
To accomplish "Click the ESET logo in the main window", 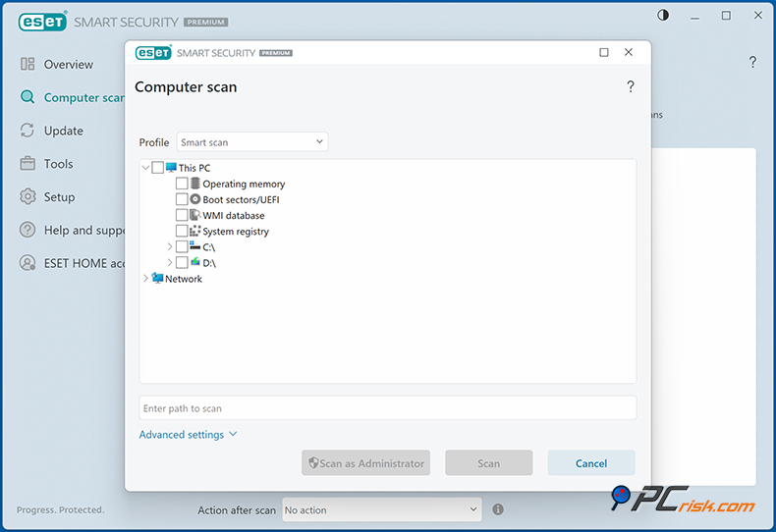I will [x=43, y=22].
